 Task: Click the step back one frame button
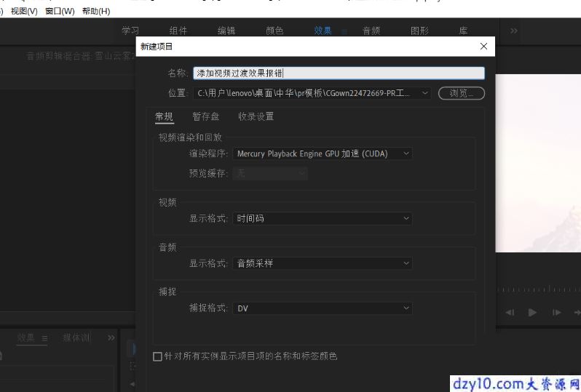(510, 313)
